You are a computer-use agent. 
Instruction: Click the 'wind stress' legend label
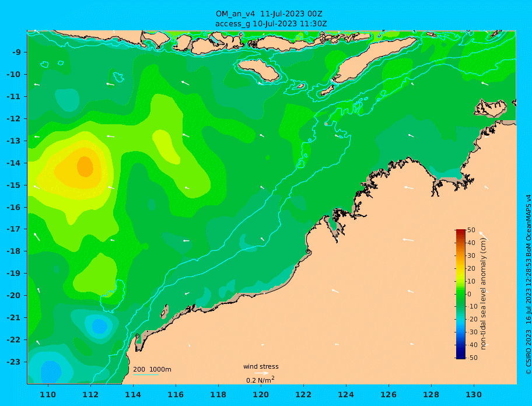[261, 366]
